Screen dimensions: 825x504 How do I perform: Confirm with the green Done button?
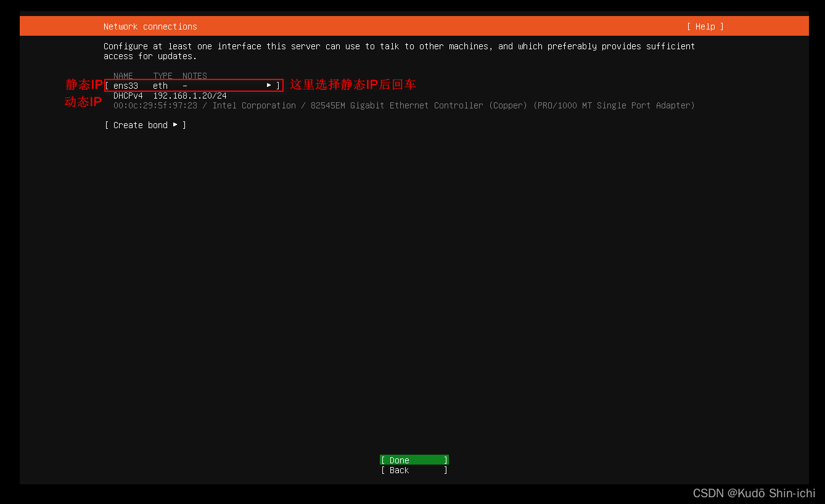click(x=414, y=460)
